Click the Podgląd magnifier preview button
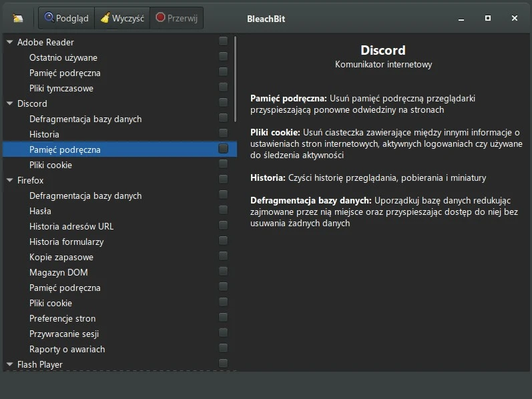Viewport: 532px width, 399px height. tap(67, 18)
